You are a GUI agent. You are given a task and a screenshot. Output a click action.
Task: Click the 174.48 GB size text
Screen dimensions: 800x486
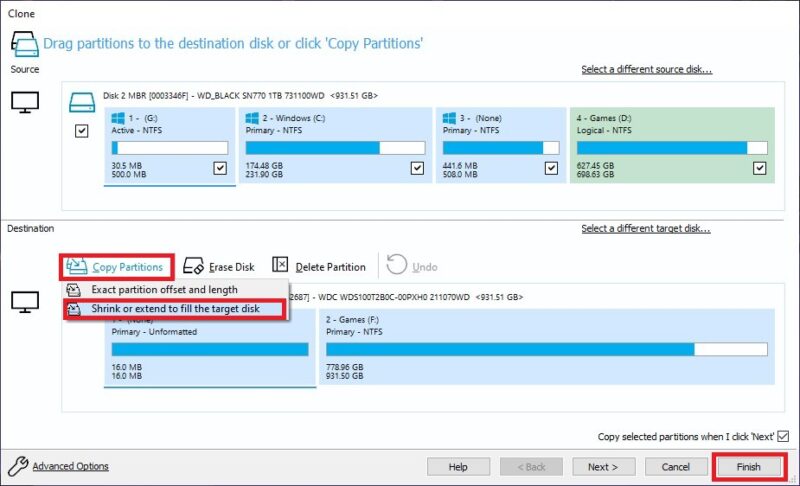pyautogui.click(x=264, y=166)
